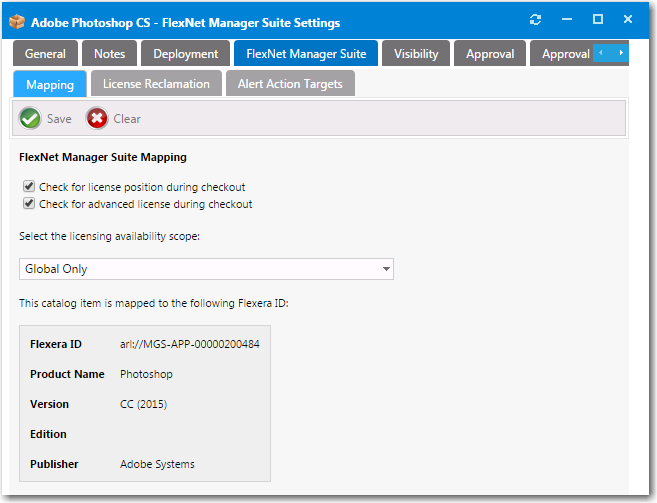Click the Flexera ID value text
Viewport: 657px width, 503px height.
189,345
